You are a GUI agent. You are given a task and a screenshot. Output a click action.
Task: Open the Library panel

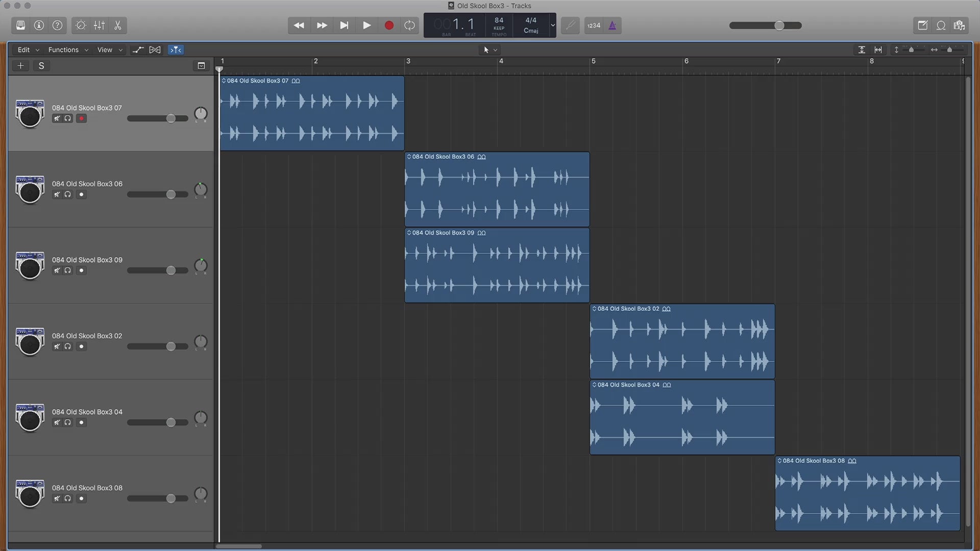(x=20, y=26)
